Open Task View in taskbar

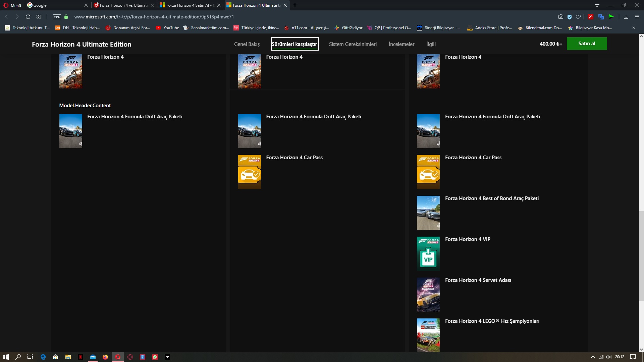point(30,357)
